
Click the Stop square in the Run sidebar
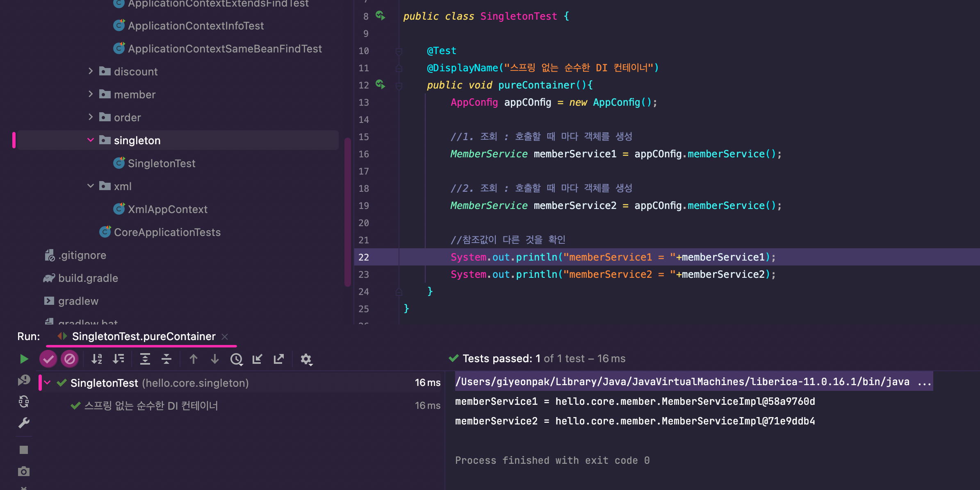(x=24, y=450)
